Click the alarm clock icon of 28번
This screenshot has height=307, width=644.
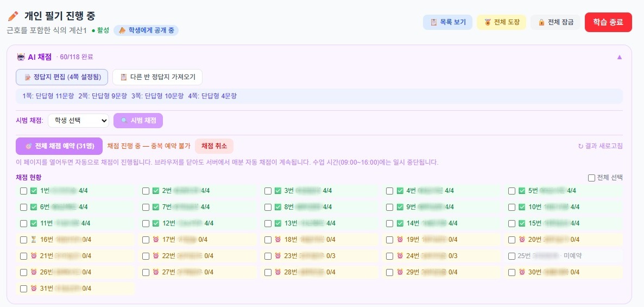coord(278,272)
